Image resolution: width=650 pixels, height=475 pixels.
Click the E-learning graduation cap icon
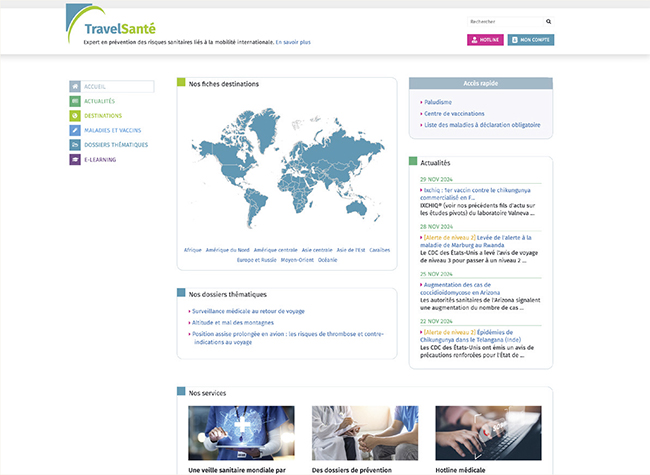click(75, 160)
